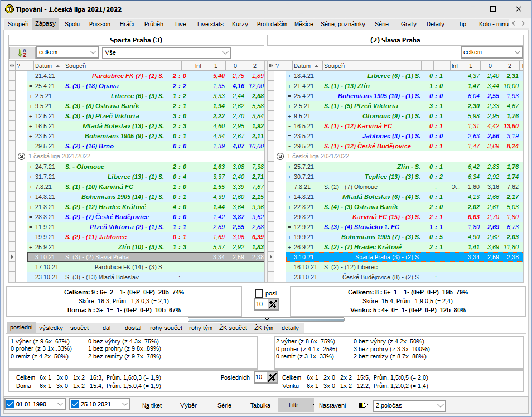Collapse the panel using the center splitter handle

267,319
